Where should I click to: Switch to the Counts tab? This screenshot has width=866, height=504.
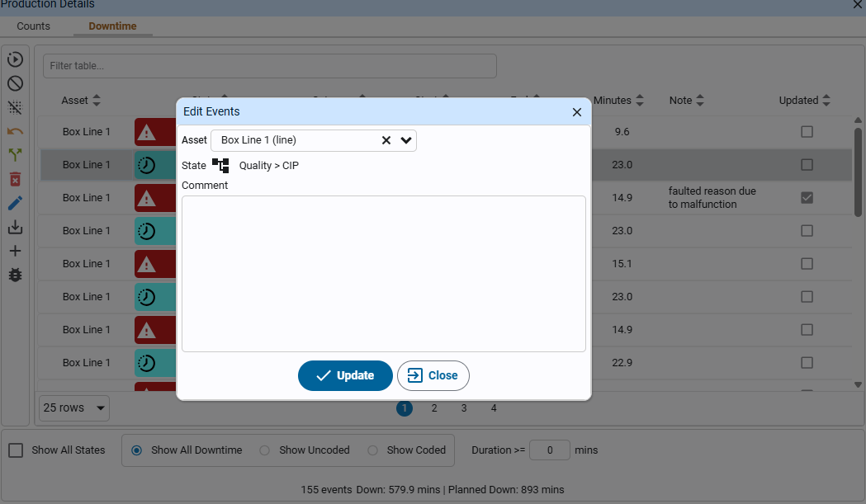click(x=33, y=26)
